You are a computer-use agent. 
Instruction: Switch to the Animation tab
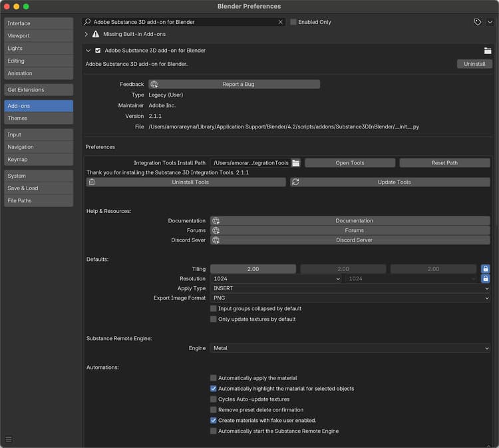[39, 73]
